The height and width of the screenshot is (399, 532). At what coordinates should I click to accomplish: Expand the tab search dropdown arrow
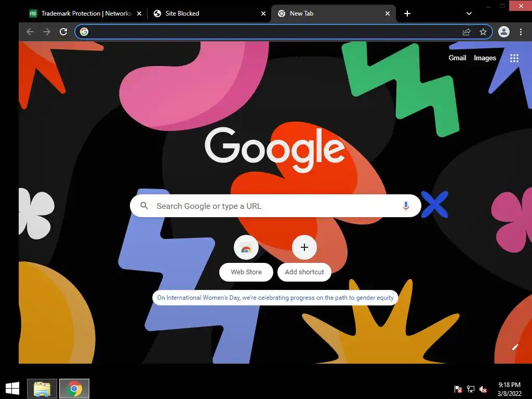pos(469,14)
